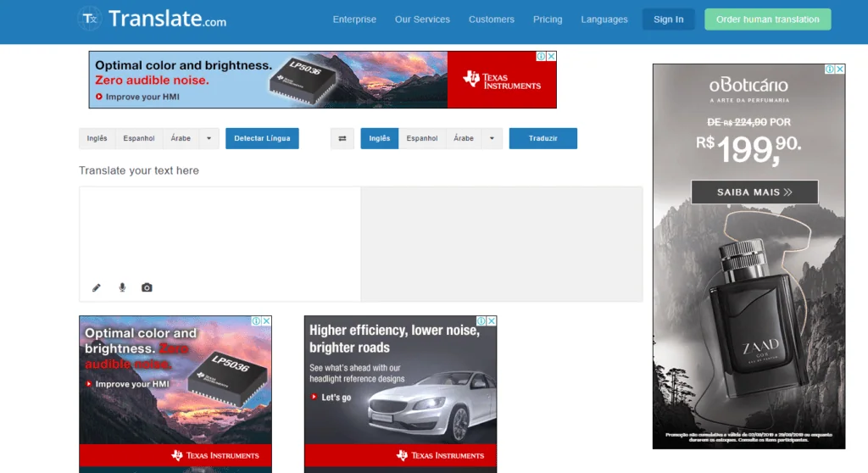868x473 pixels.
Task: Select Inglês as source language
Action: point(97,138)
